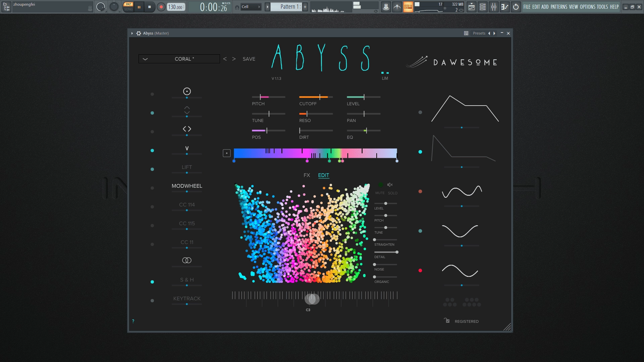Expand the Abyss plugin window menu arrow
Image resolution: width=644 pixels, height=362 pixels.
[x=132, y=33]
